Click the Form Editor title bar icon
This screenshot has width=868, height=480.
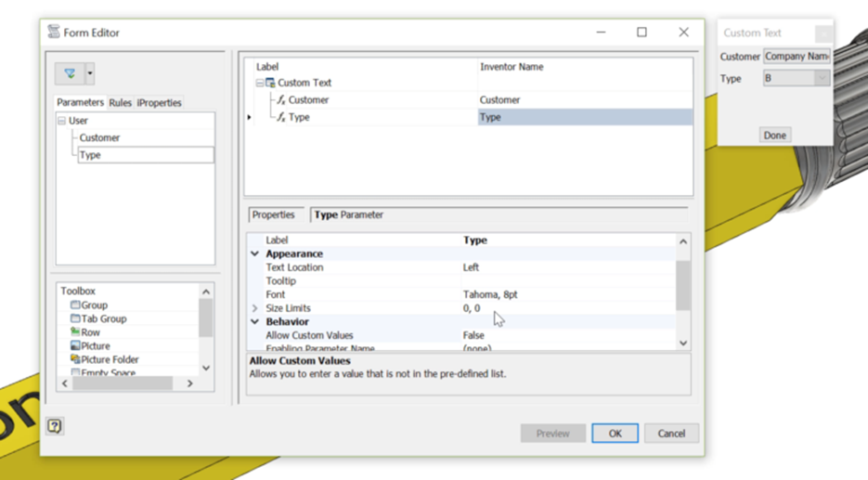click(54, 32)
